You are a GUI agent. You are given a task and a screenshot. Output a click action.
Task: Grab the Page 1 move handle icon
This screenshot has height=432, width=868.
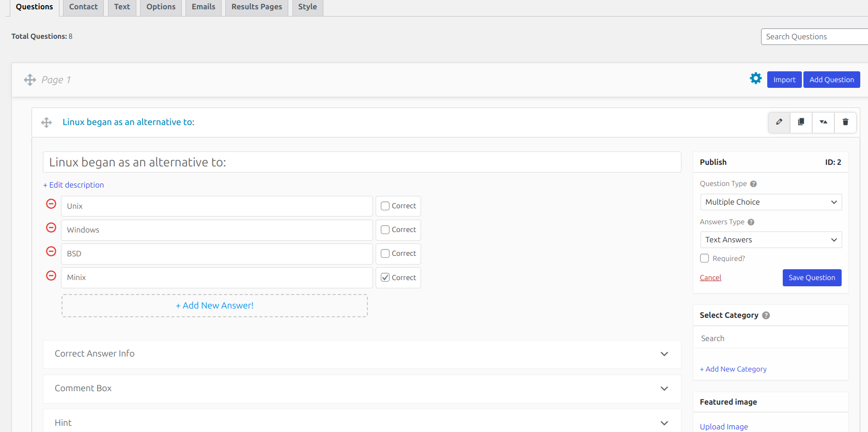pos(30,80)
